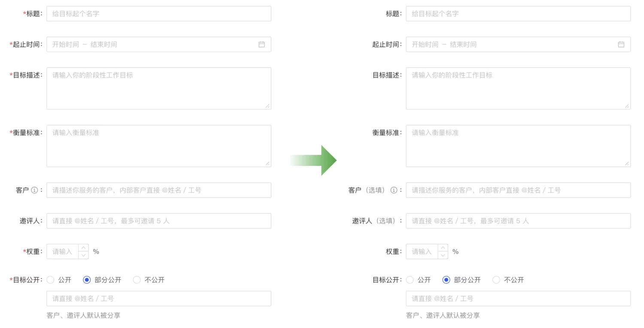
Task: Select 公开 radio in left form
Action: tap(51, 280)
